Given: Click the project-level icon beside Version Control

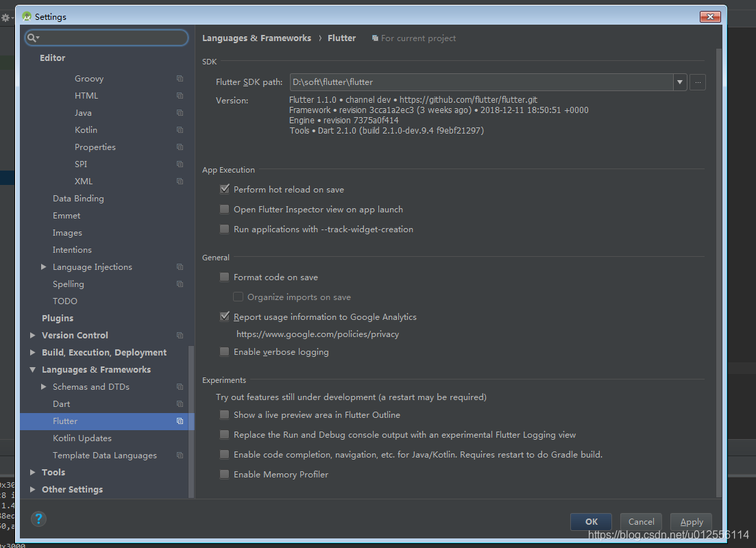Looking at the screenshot, I should coord(180,335).
